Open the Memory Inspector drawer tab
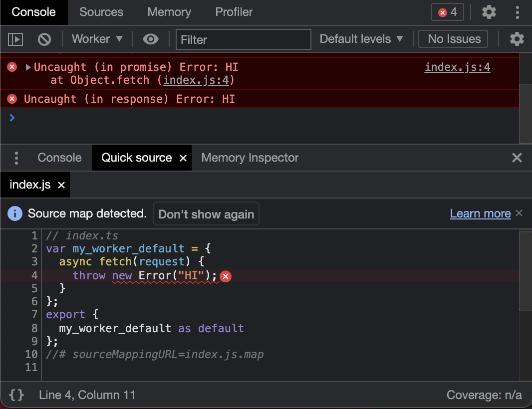 coord(250,158)
